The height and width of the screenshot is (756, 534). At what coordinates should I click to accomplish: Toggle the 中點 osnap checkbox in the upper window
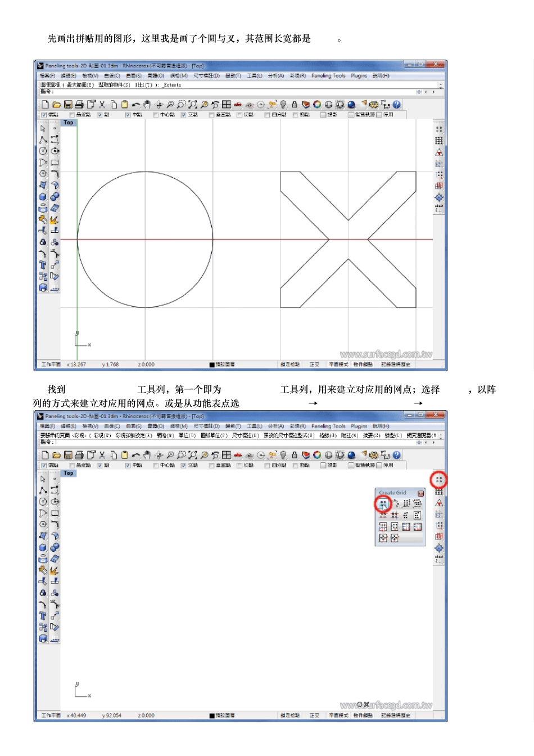pos(128,115)
